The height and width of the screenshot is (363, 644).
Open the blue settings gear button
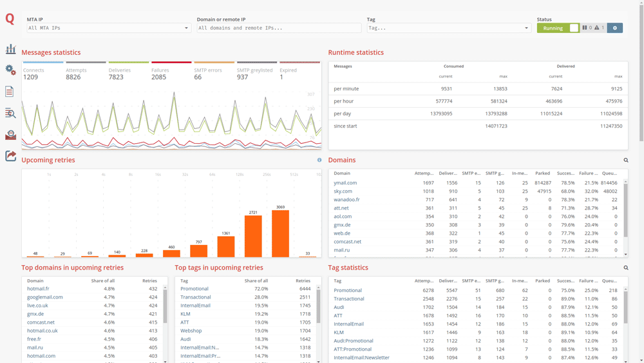click(614, 28)
